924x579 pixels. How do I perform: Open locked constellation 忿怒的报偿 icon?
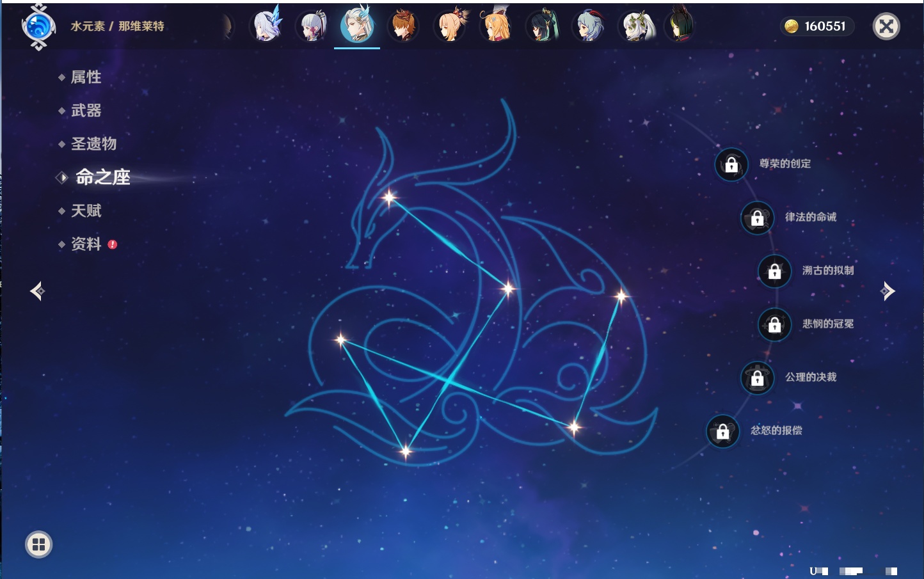(722, 431)
